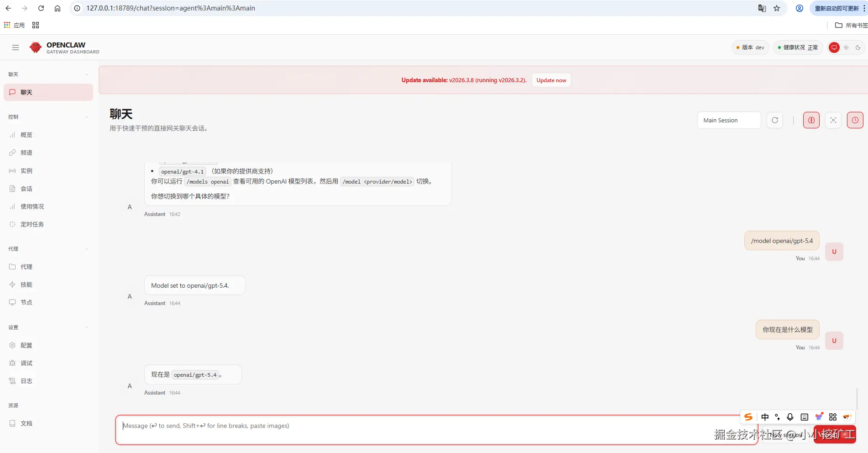The width and height of the screenshot is (868, 453).
Task: Click the site information icon in address bar
Action: click(x=78, y=8)
